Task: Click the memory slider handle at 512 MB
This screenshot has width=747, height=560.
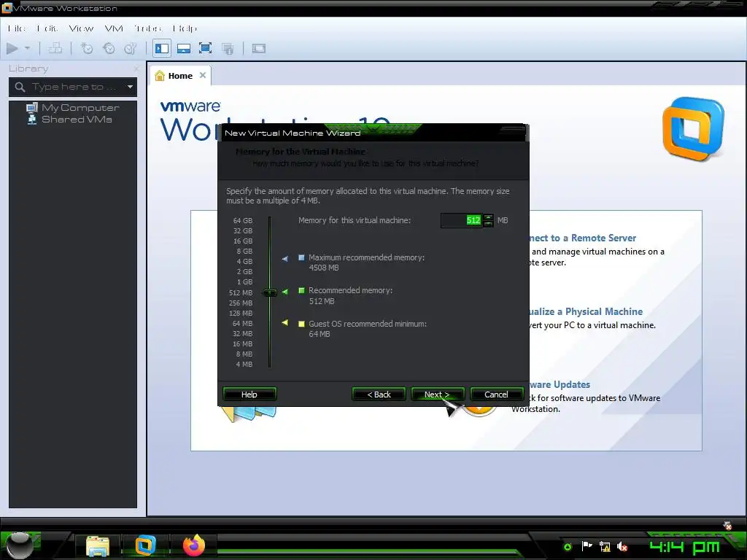Action: (270, 293)
